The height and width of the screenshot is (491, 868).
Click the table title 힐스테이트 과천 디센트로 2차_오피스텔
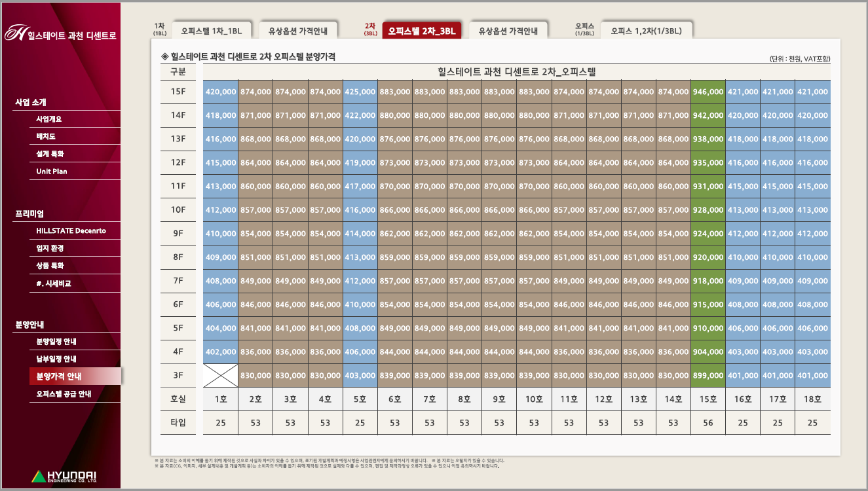[x=516, y=71]
